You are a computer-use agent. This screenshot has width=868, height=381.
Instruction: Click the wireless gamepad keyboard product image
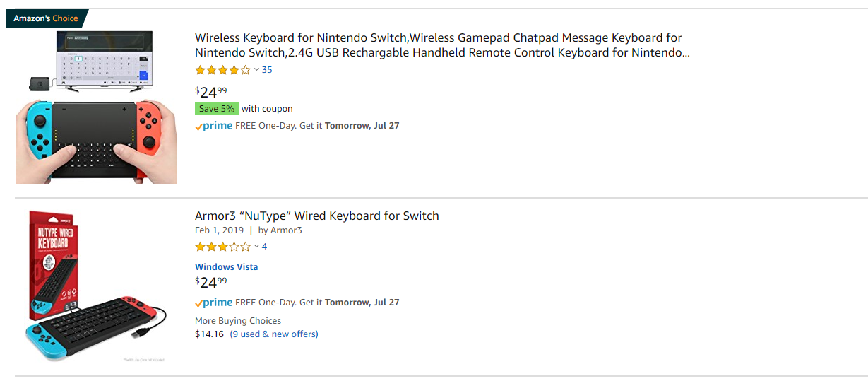click(96, 107)
